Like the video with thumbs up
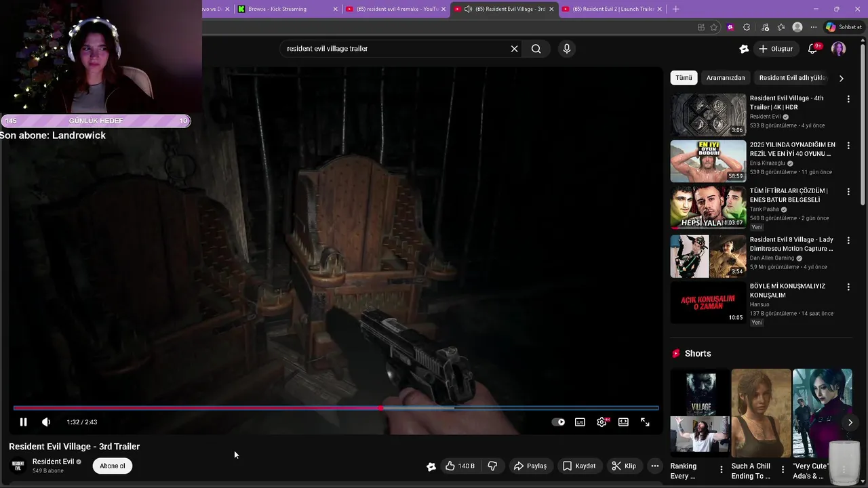The height and width of the screenshot is (488, 868). tap(459, 466)
